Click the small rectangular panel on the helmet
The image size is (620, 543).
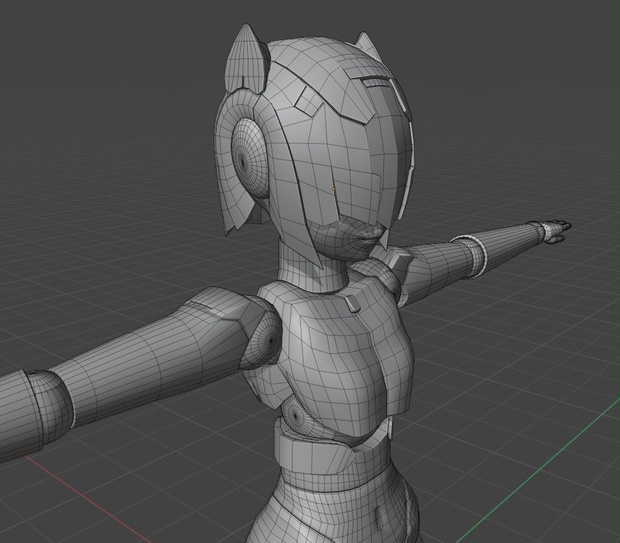click(309, 100)
